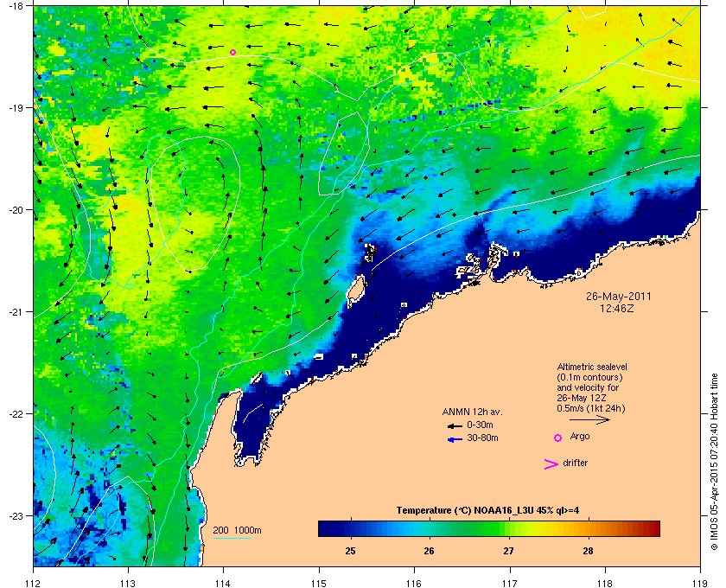Click the magenta drifter legend symbol
The width and height of the screenshot is (726, 588).
(551, 464)
